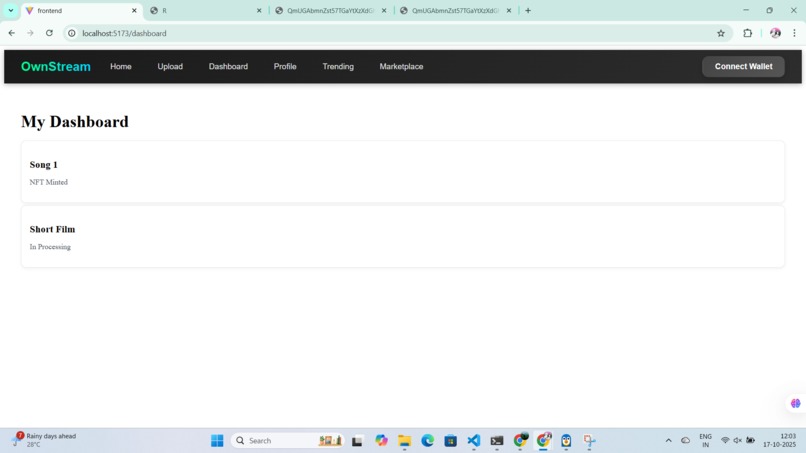The height and width of the screenshot is (453, 806).
Task: Open the tab search dropdown
Action: pos(11,10)
